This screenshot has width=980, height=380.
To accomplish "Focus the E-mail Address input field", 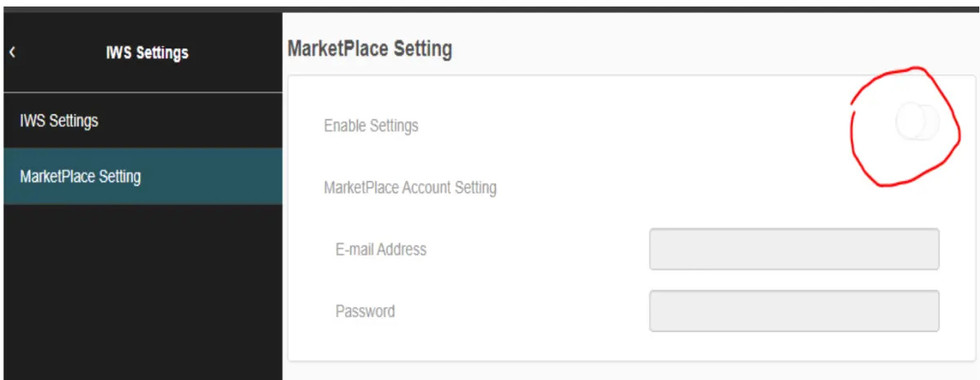I will click(793, 249).
